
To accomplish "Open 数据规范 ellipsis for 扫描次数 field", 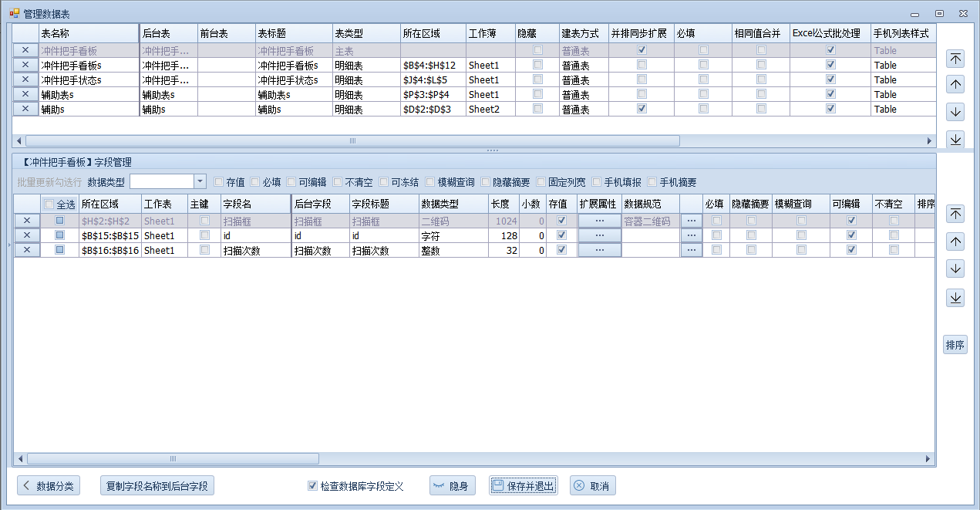I will pyautogui.click(x=691, y=250).
